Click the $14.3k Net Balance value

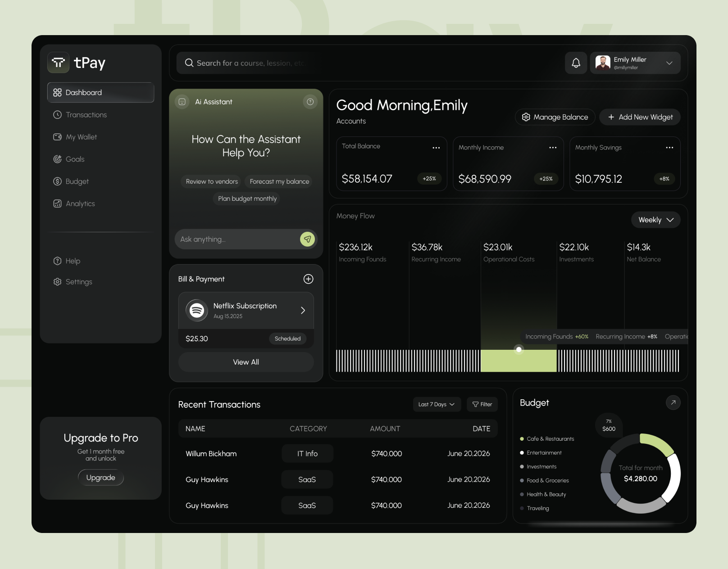coord(639,247)
